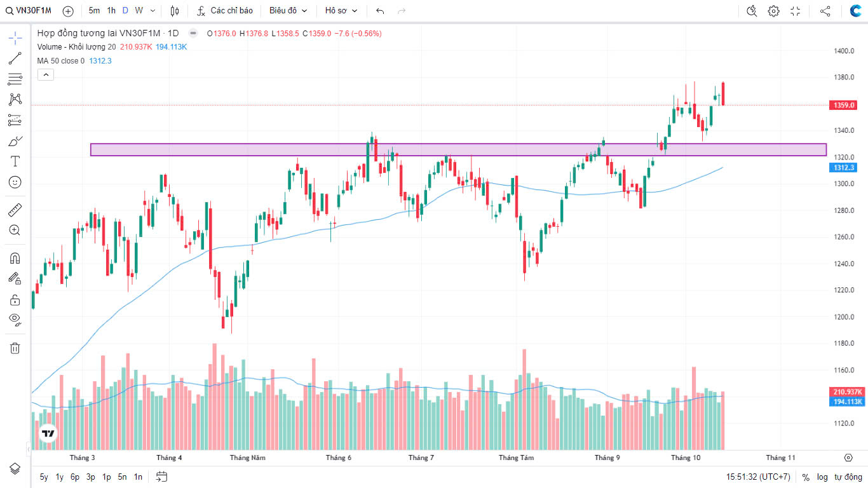
Task: Select the trend line drawing tool
Action: (15, 59)
